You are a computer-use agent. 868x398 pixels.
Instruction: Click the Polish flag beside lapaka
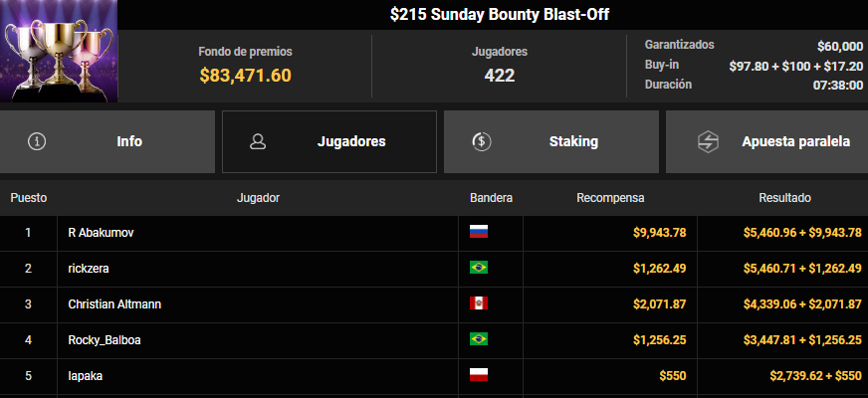coord(479,375)
